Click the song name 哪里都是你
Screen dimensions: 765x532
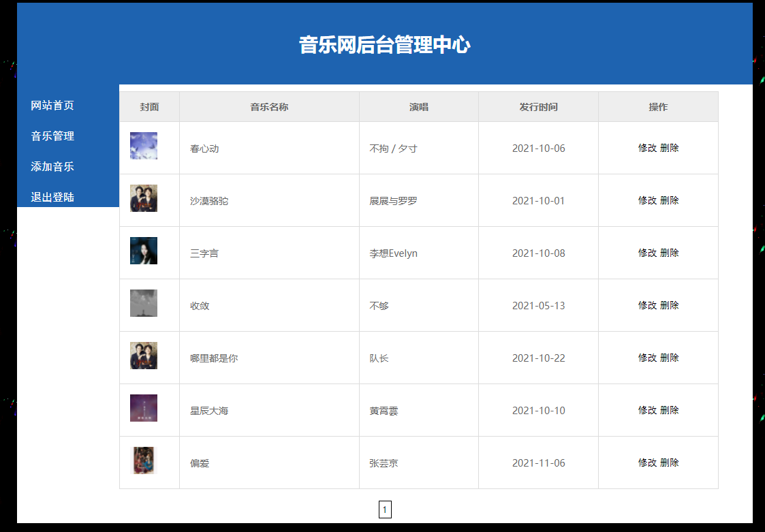coord(214,359)
